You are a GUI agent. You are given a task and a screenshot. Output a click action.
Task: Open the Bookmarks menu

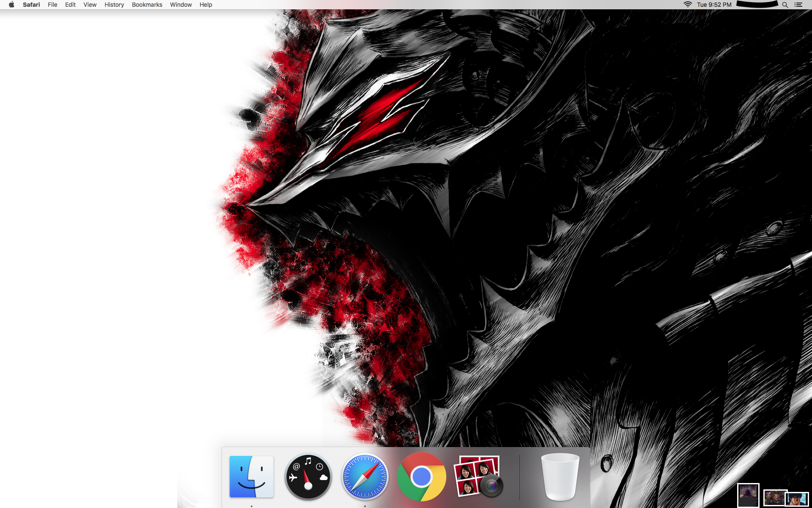[147, 5]
